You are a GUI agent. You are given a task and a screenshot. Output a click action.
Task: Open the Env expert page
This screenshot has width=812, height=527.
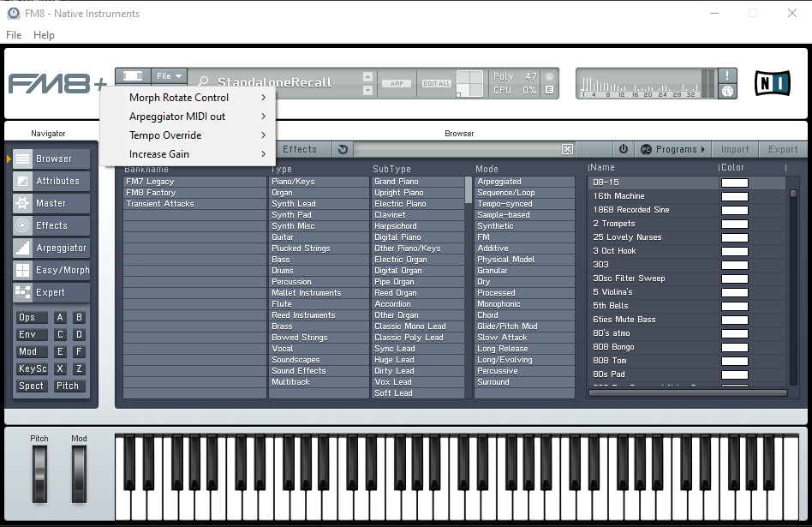(x=32, y=334)
